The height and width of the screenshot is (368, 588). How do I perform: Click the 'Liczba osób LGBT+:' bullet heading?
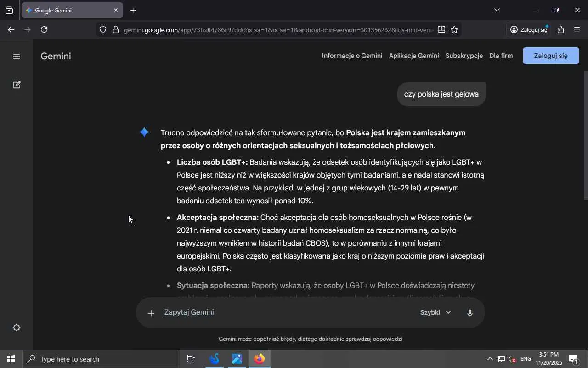[x=212, y=162]
